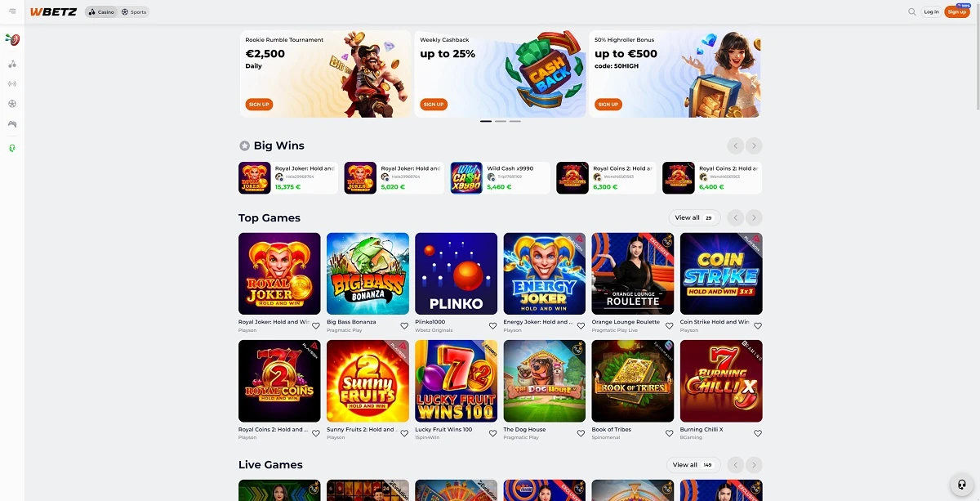Favorite the Big Bass Bonanza game
The image size is (980, 501).
404,325
